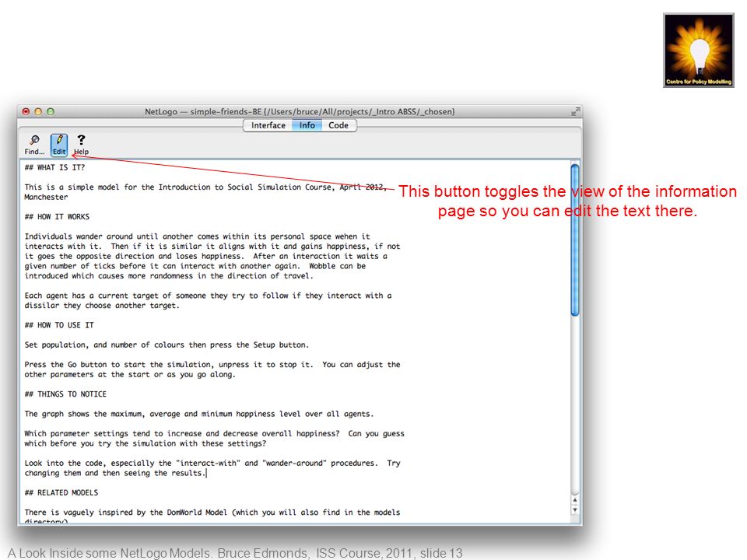Click line starting 'The graph shows the maximum'

tap(199, 415)
